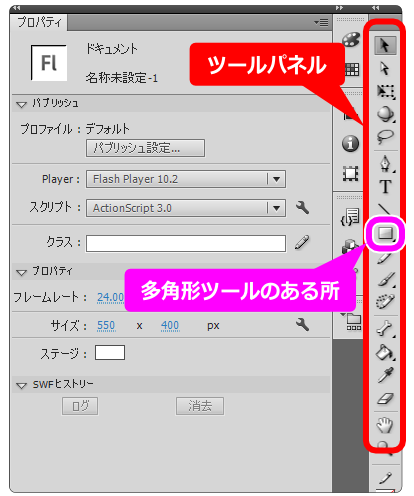Select the Eyedropper tool
This screenshot has width=414, height=496.
click(x=385, y=375)
